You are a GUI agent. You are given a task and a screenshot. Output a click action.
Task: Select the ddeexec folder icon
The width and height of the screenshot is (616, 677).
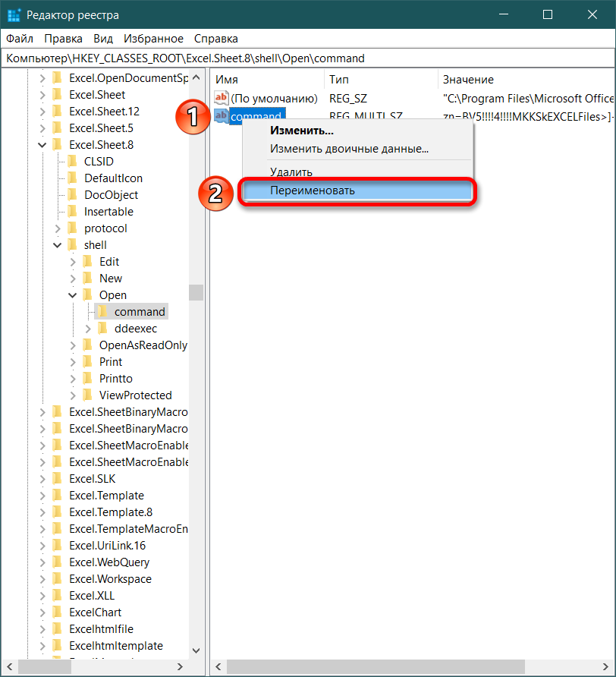pos(102,328)
